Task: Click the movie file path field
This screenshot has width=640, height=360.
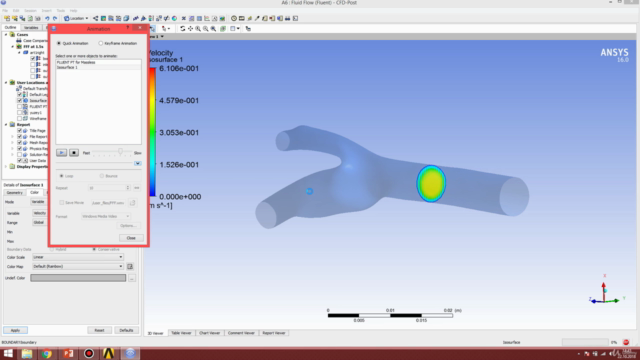Action: [108, 203]
